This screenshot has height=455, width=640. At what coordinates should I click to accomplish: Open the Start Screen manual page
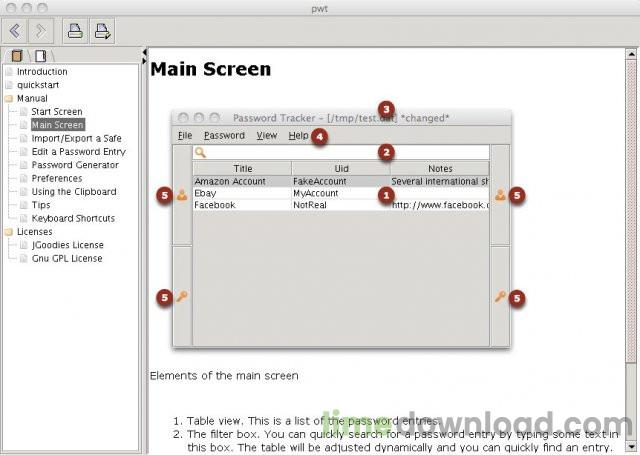57,111
